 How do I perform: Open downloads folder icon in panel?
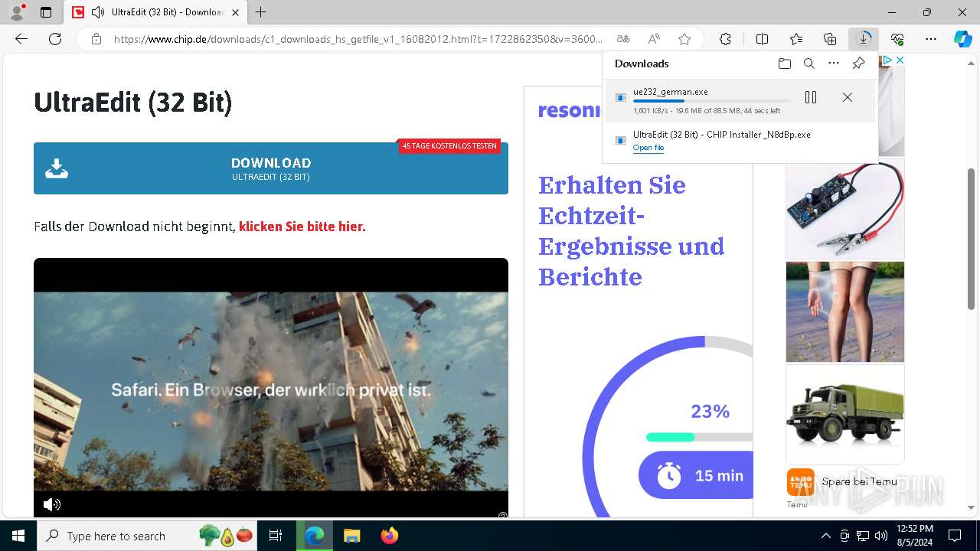pyautogui.click(x=784, y=64)
